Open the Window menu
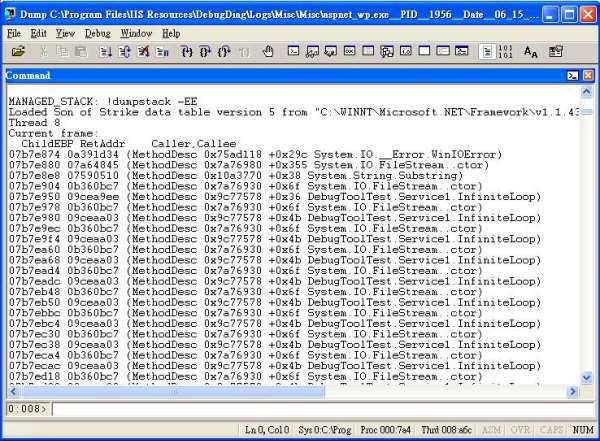 (x=136, y=33)
